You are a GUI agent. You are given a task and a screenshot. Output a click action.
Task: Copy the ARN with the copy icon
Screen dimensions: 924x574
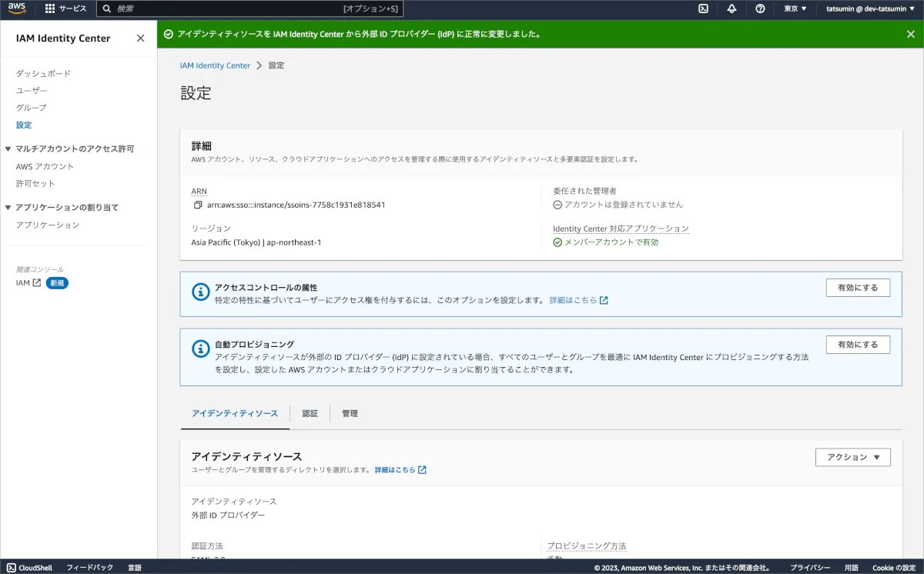pyautogui.click(x=198, y=205)
